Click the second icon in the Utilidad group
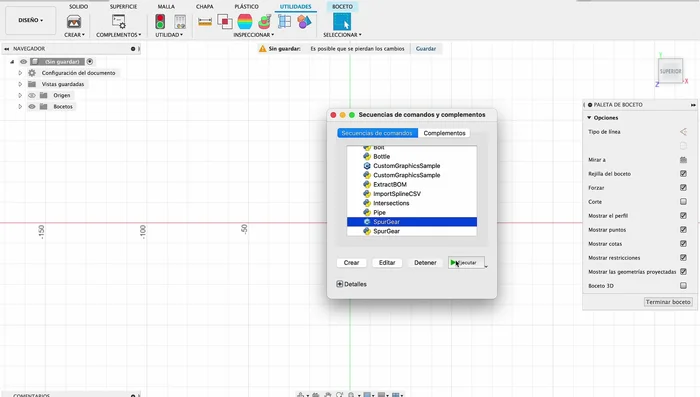700x397 pixels. (180, 21)
